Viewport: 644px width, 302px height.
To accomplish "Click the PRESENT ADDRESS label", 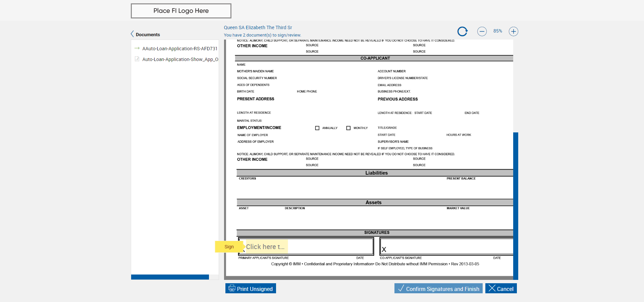I will point(256,99).
